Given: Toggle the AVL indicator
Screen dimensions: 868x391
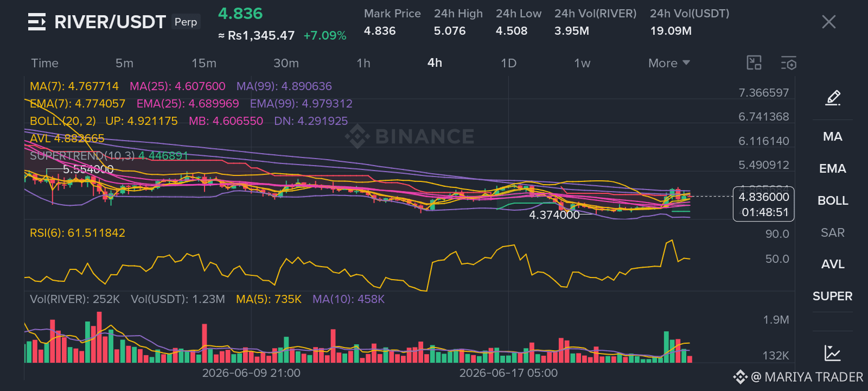Looking at the screenshot, I should click(833, 264).
